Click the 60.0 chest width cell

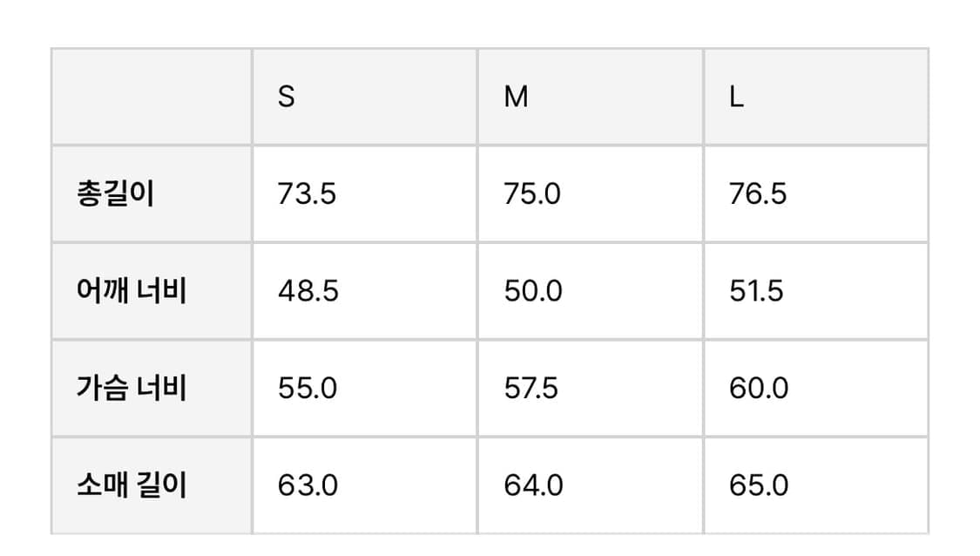coord(759,387)
